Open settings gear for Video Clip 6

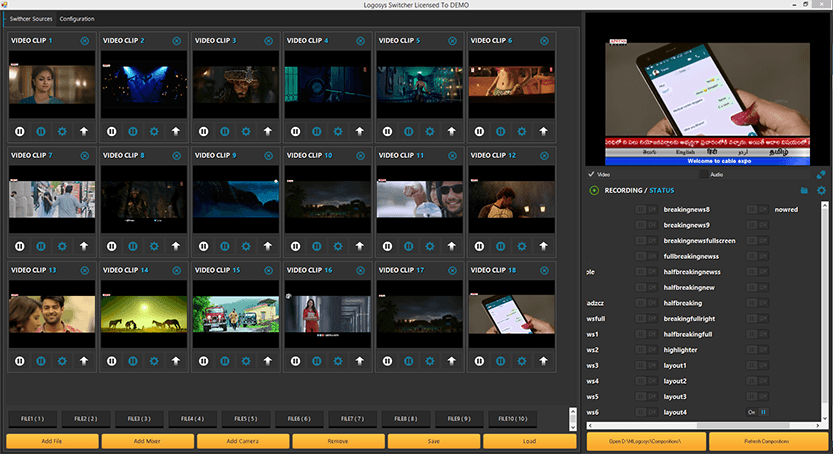(x=522, y=131)
